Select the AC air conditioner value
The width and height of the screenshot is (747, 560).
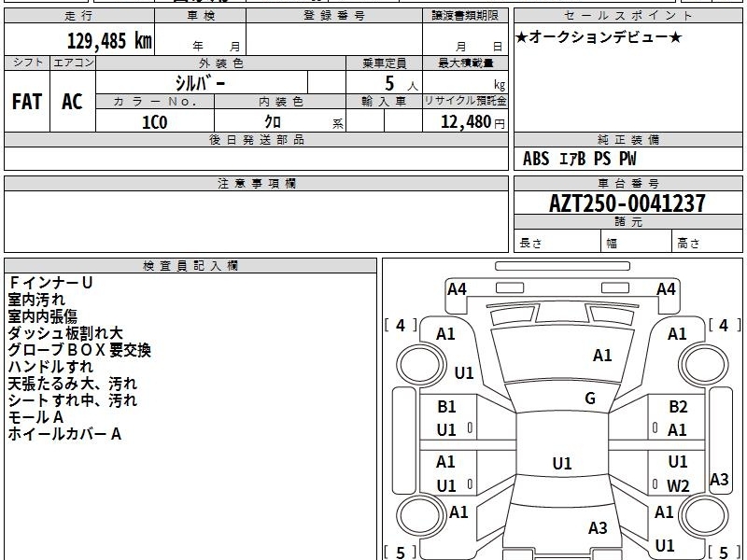[73, 102]
